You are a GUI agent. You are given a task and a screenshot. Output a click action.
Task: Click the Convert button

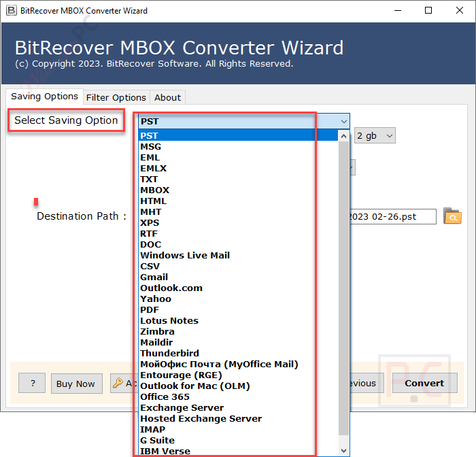coord(424,383)
